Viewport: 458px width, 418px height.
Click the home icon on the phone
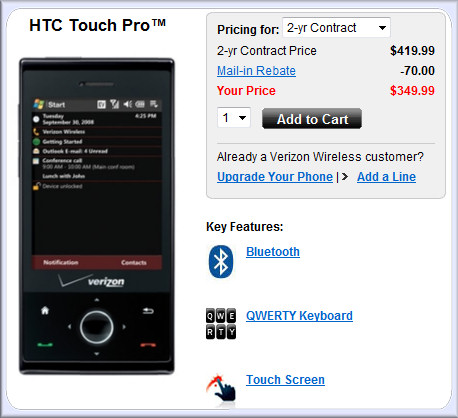click(x=45, y=311)
